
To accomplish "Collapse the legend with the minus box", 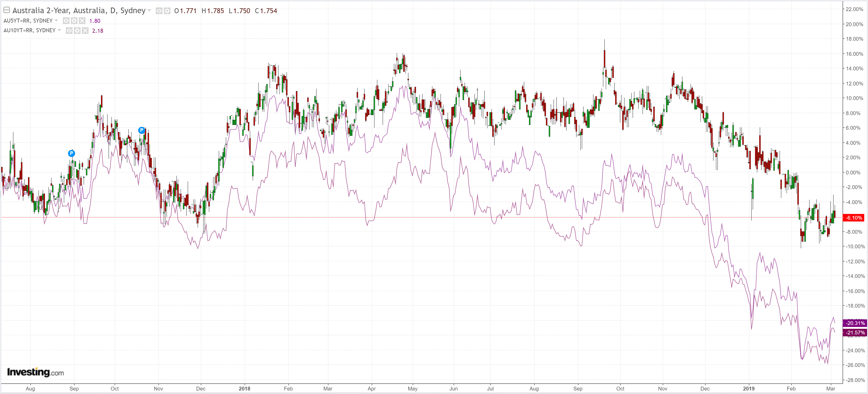I will click(6, 10).
